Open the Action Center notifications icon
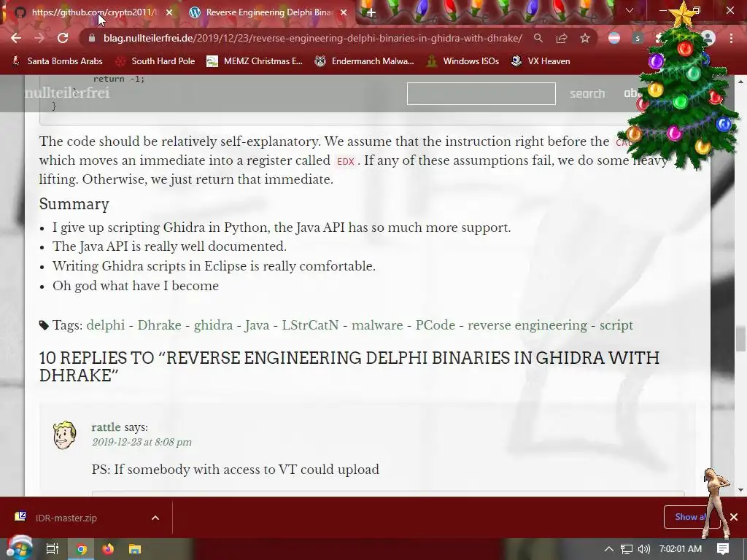Viewport: 747px width, 560px height. (x=723, y=549)
